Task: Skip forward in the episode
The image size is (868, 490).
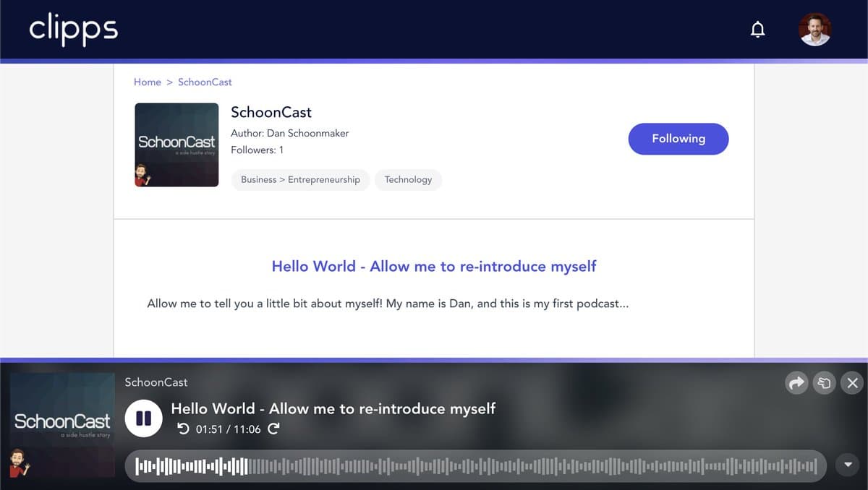Action: (273, 428)
